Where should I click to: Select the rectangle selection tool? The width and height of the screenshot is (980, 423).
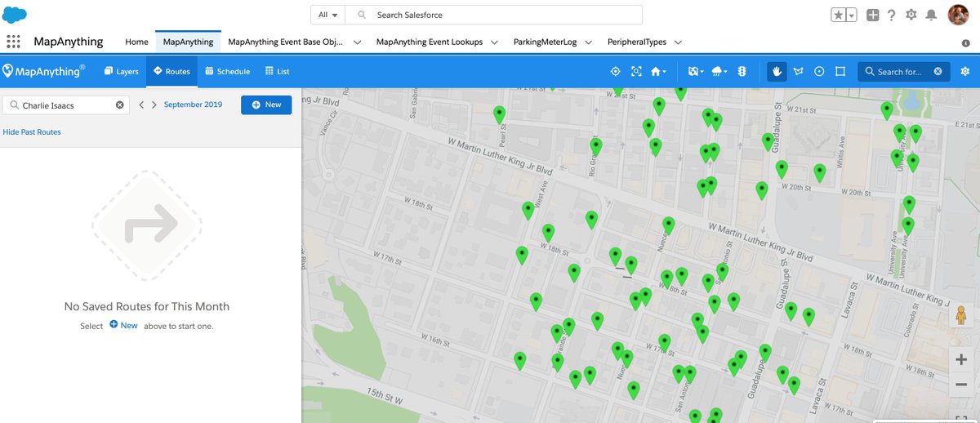click(840, 71)
